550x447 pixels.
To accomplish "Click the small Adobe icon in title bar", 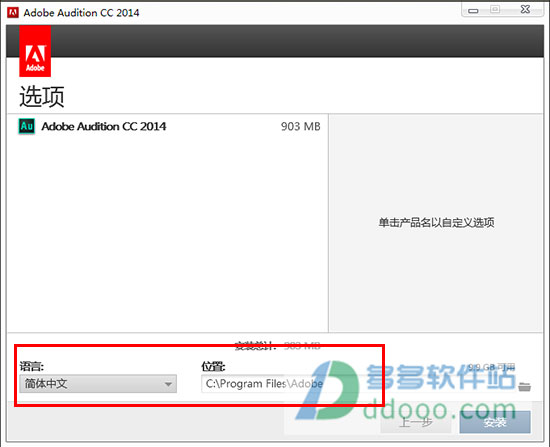I will pos(13,13).
